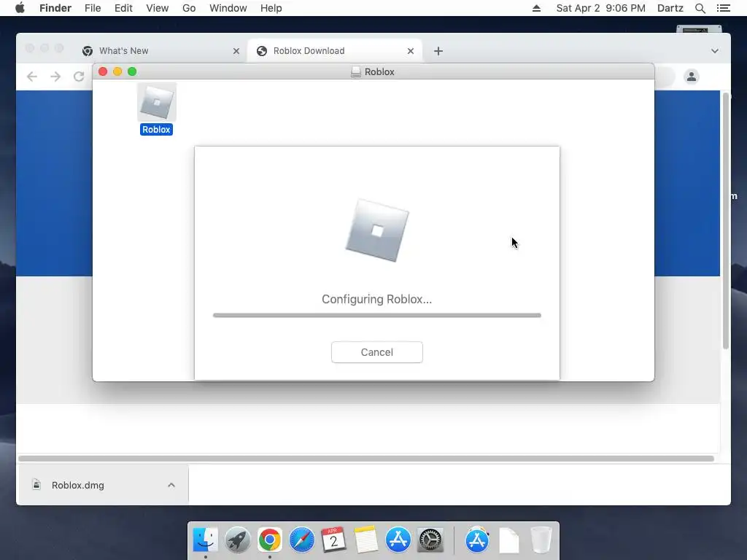747x560 pixels.
Task: Click the date and time display
Action: coord(601,8)
